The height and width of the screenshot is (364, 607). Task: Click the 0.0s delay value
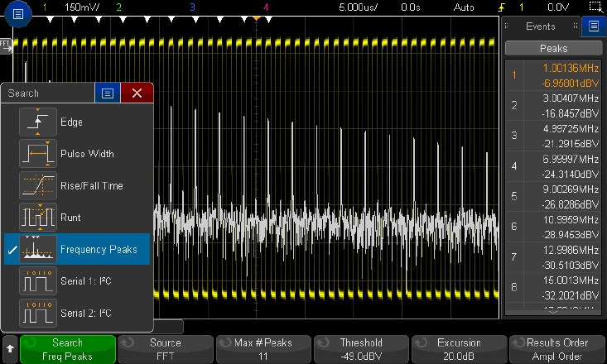tap(411, 7)
